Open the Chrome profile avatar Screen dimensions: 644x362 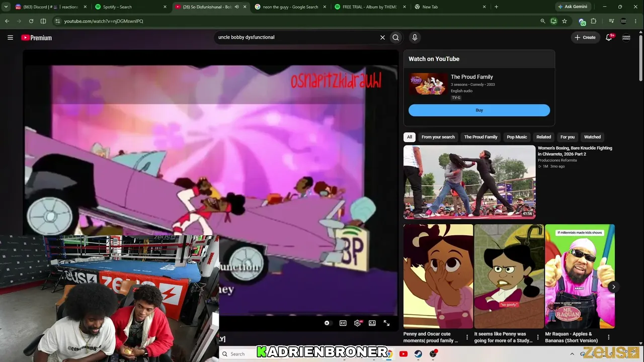[623, 21]
